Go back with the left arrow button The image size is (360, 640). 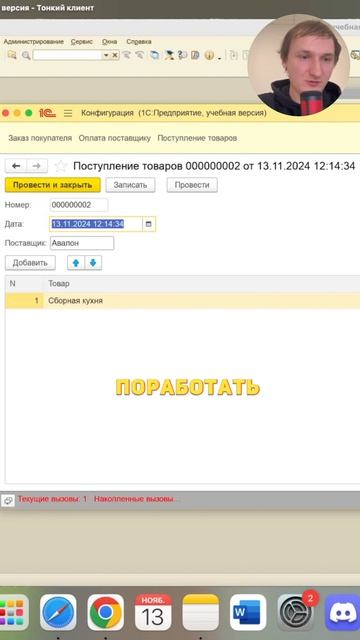click(x=16, y=166)
